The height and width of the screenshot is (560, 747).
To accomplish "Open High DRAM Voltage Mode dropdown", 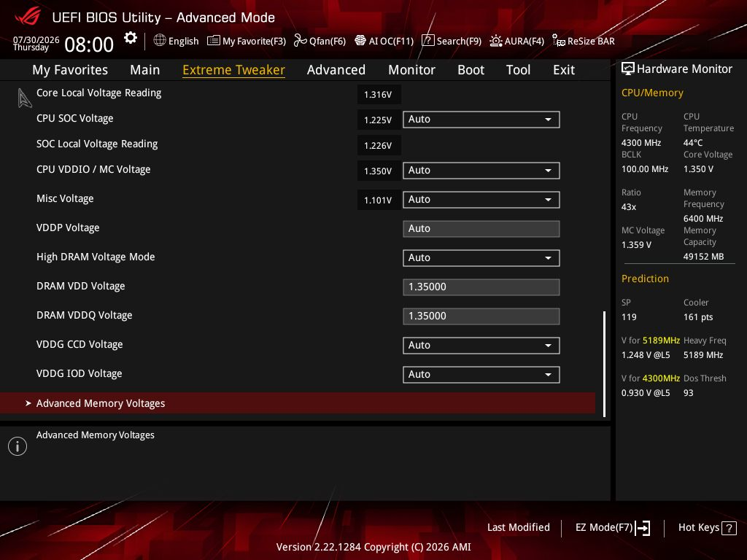I will pyautogui.click(x=481, y=258).
